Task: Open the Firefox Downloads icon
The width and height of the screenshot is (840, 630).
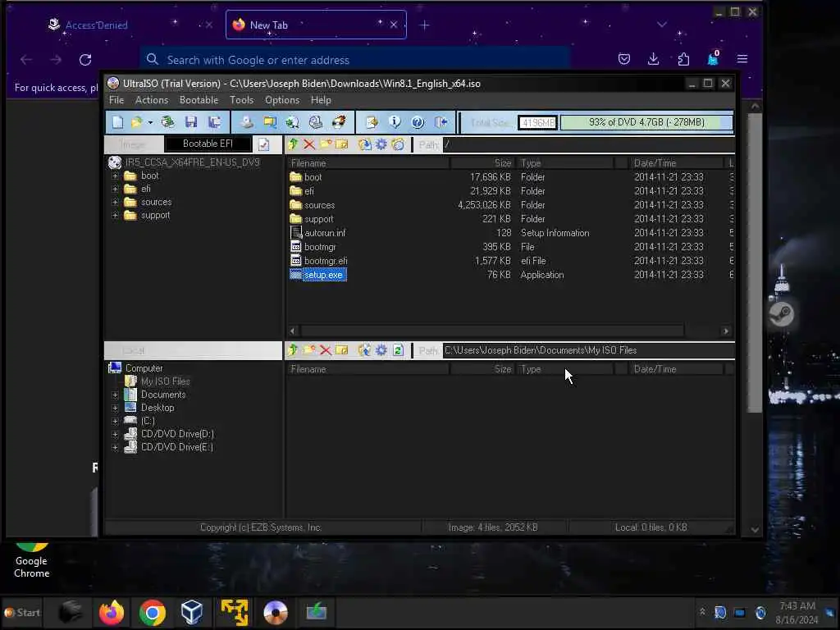Action: coord(654,59)
